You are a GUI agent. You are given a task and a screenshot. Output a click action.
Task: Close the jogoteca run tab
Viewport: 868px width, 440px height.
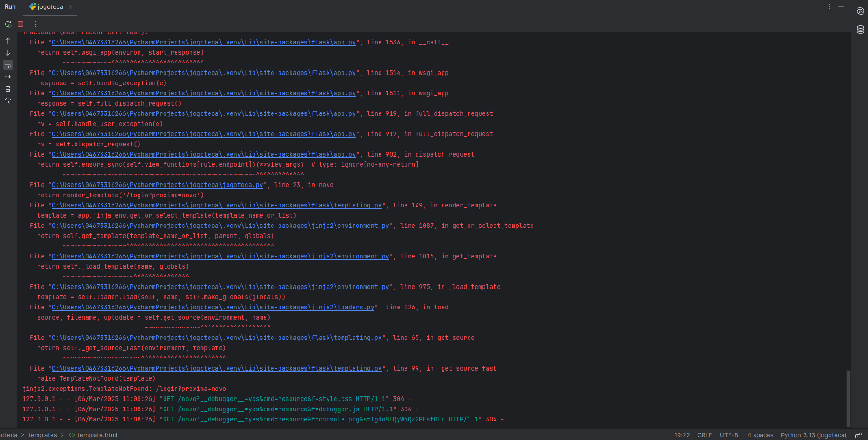[70, 7]
